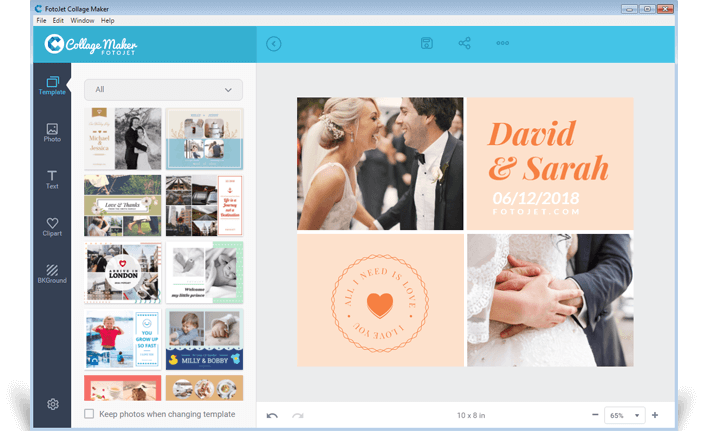Screen dimensions: 704x431
Task: Undo the last action
Action: 272,416
